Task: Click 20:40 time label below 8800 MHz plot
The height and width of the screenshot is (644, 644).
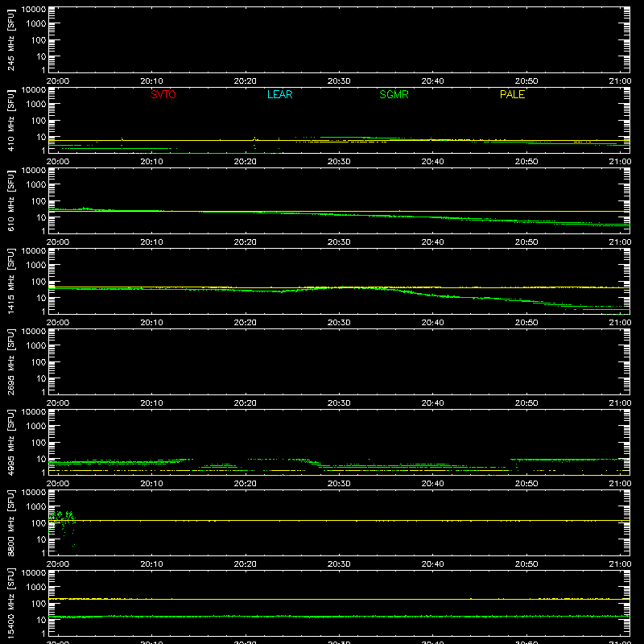Action: 432,564
